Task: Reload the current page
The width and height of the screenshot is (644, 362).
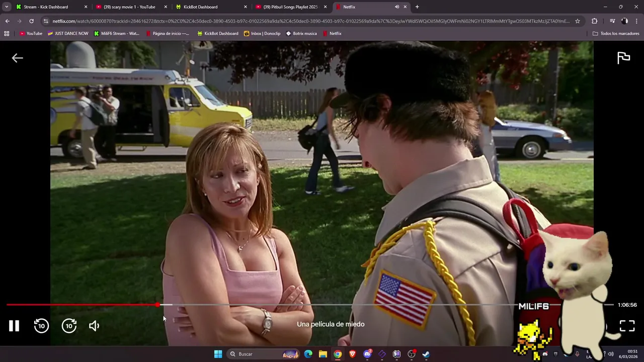Action: coord(31,21)
